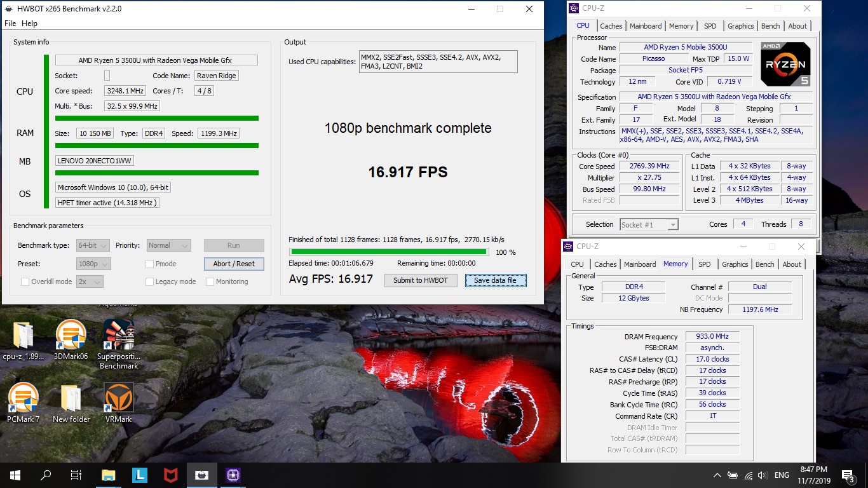The width and height of the screenshot is (868, 488).
Task: Open About tab in upper CPU-Z
Action: tap(797, 26)
